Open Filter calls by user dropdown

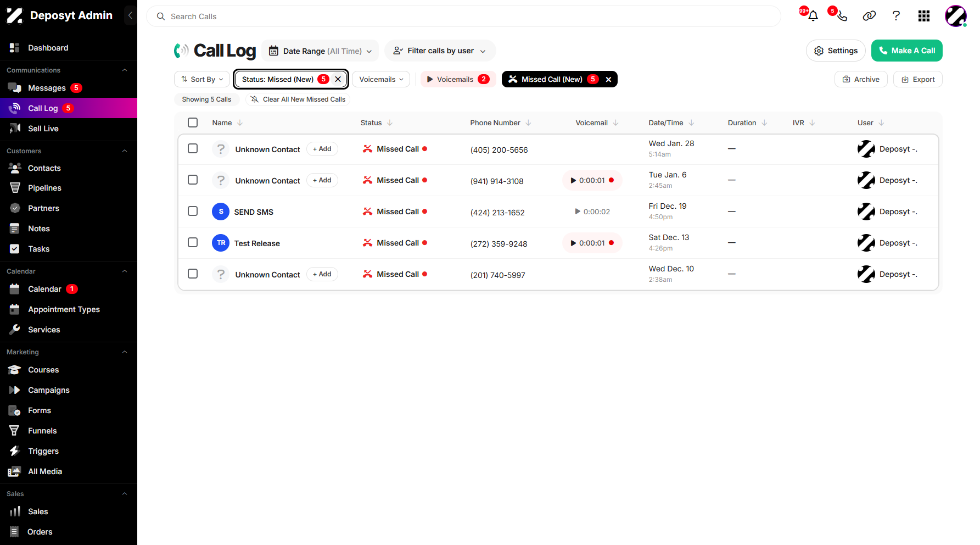pos(440,51)
